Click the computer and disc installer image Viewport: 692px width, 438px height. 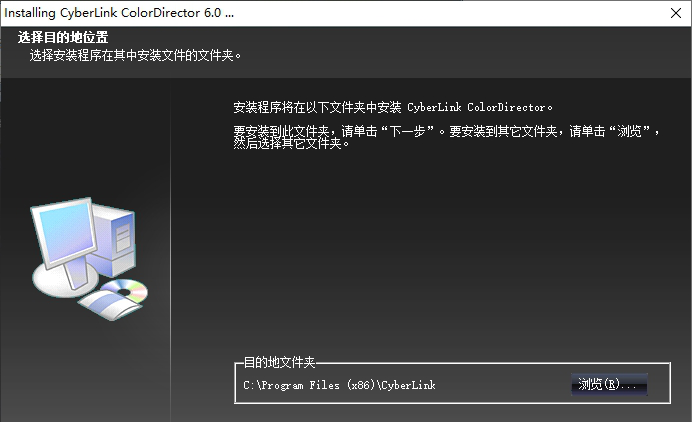pyautogui.click(x=90, y=259)
